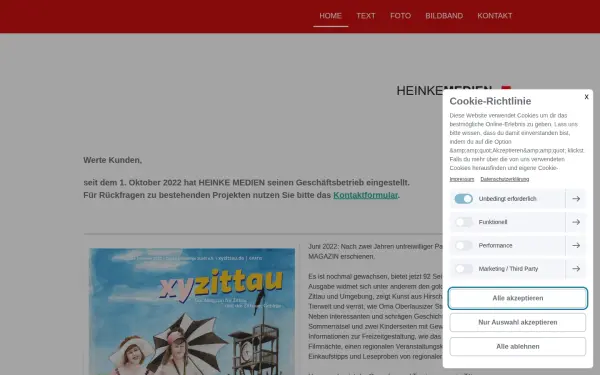Expand Funktionell details arrow

pyautogui.click(x=576, y=222)
